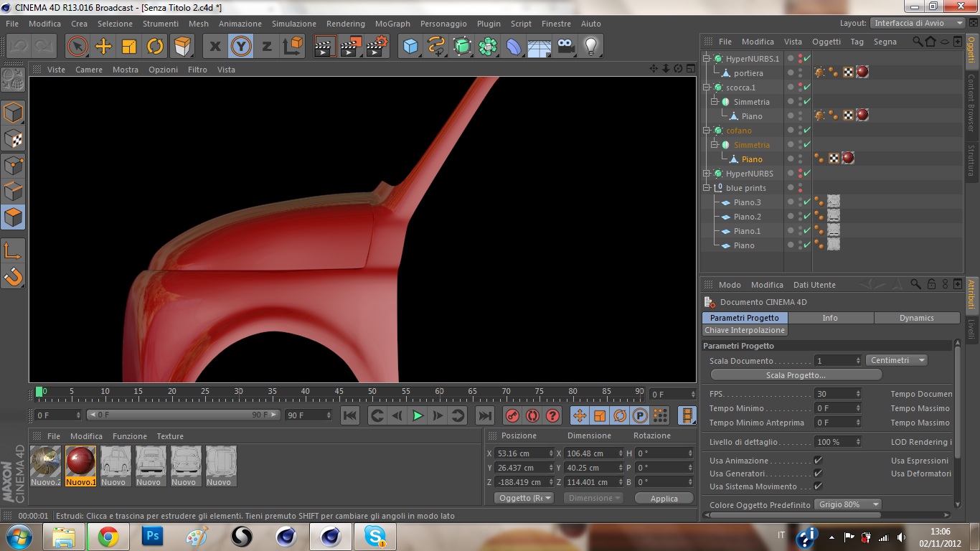
Task: Toggle the Y axis lock
Action: (240, 47)
